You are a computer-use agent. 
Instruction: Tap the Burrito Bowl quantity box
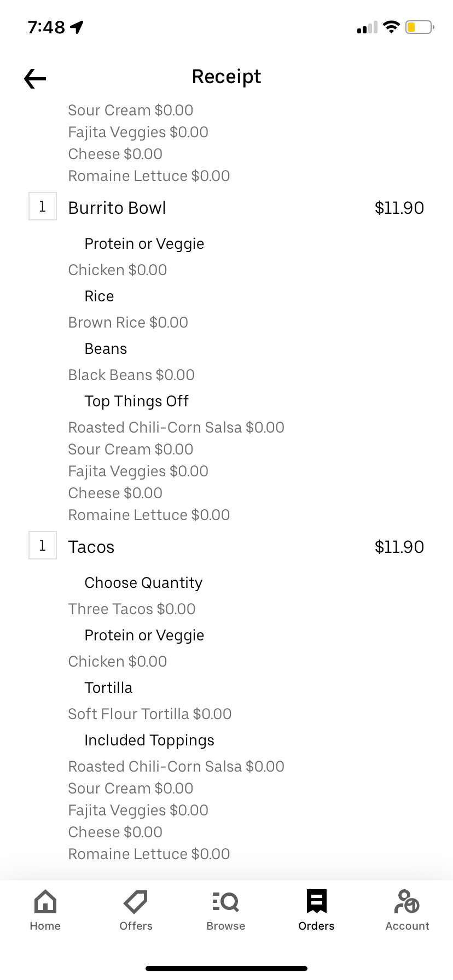tap(43, 207)
